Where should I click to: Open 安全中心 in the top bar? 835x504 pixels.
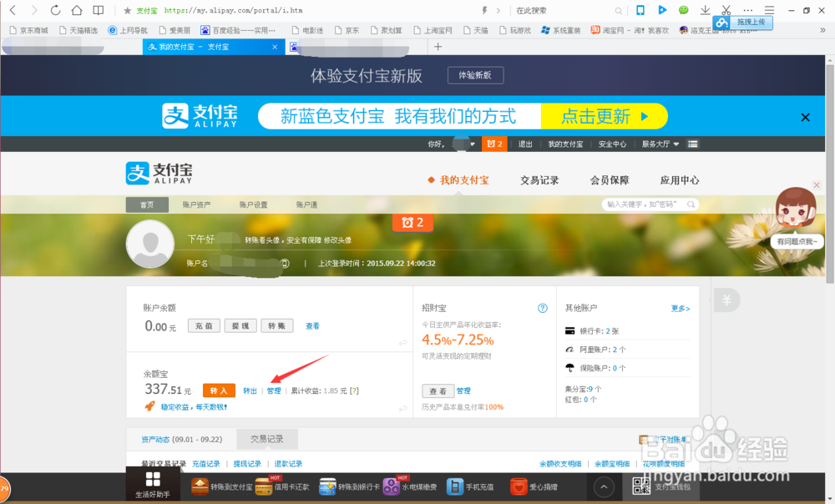coord(612,144)
